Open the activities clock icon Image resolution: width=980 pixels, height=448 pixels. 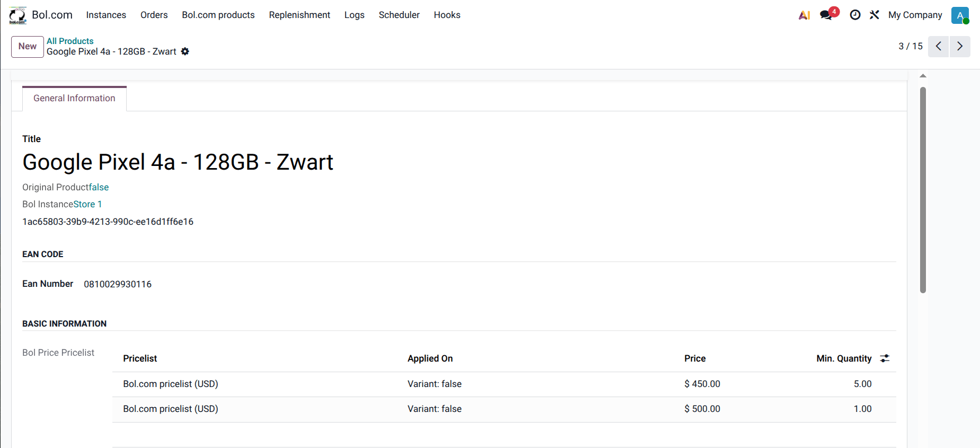(855, 15)
